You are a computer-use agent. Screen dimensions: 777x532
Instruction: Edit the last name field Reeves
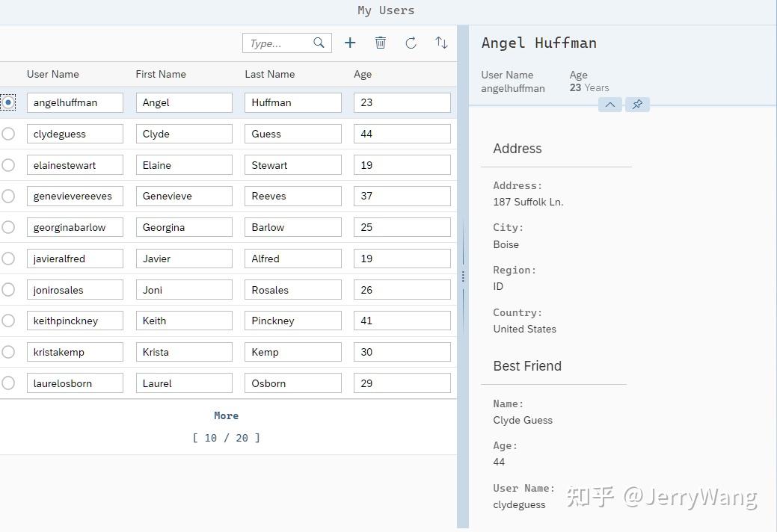[293, 196]
